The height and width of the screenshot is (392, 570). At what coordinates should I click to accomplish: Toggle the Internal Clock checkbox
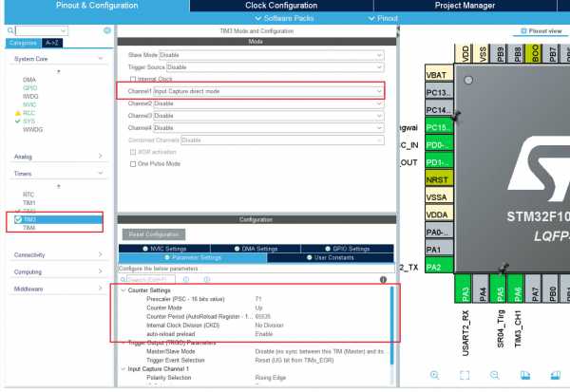(133, 79)
